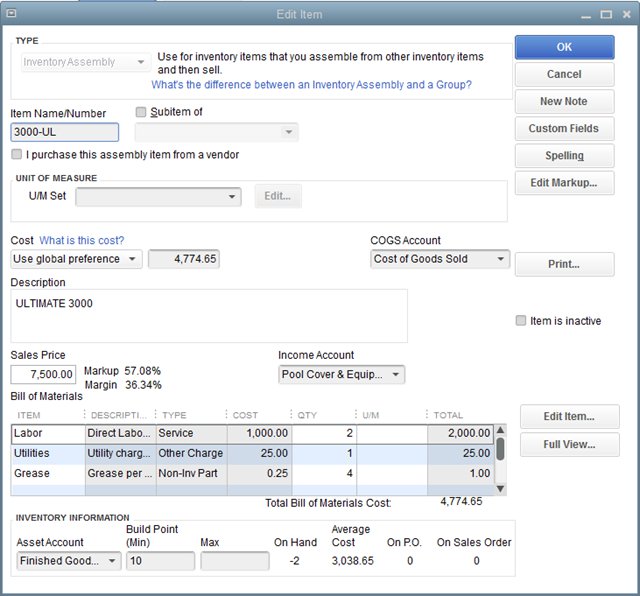Enable the Subitem of checkbox
The image size is (640, 596).
(141, 112)
